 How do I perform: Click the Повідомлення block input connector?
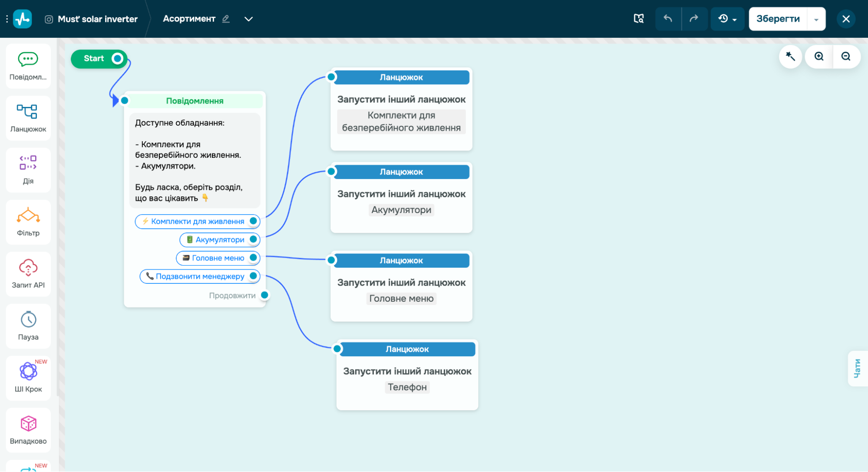125,100
